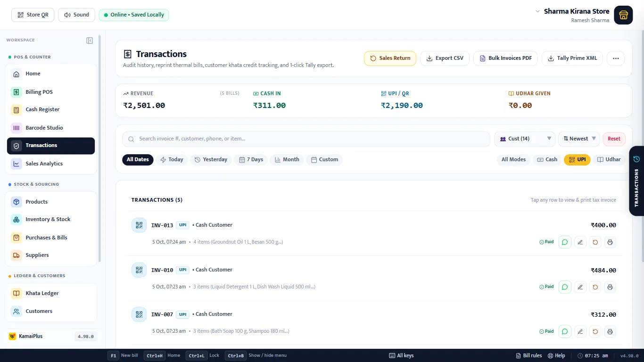Open Bill rules in the status bar
Screen dimensions: 644x362
click(x=529, y=356)
